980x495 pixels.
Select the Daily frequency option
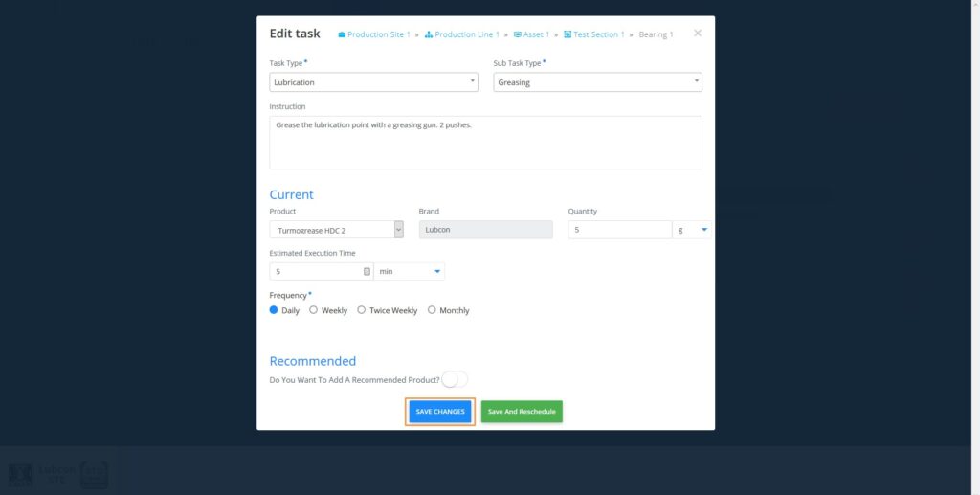pos(274,310)
